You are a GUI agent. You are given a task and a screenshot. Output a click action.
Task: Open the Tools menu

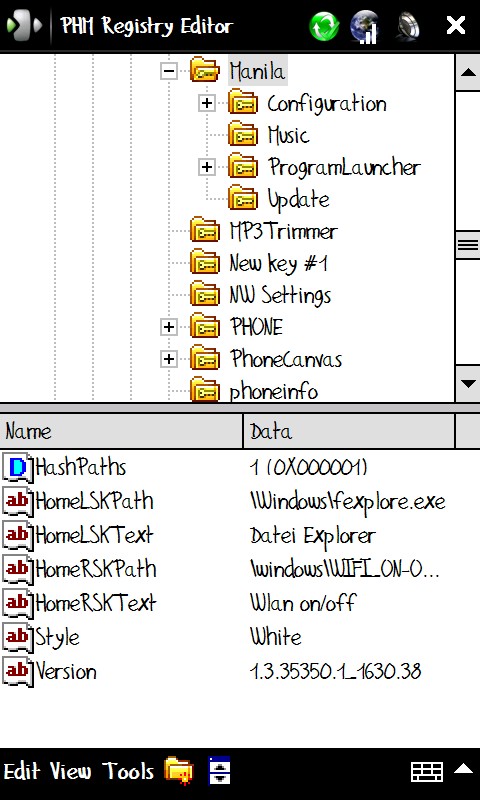point(128,771)
